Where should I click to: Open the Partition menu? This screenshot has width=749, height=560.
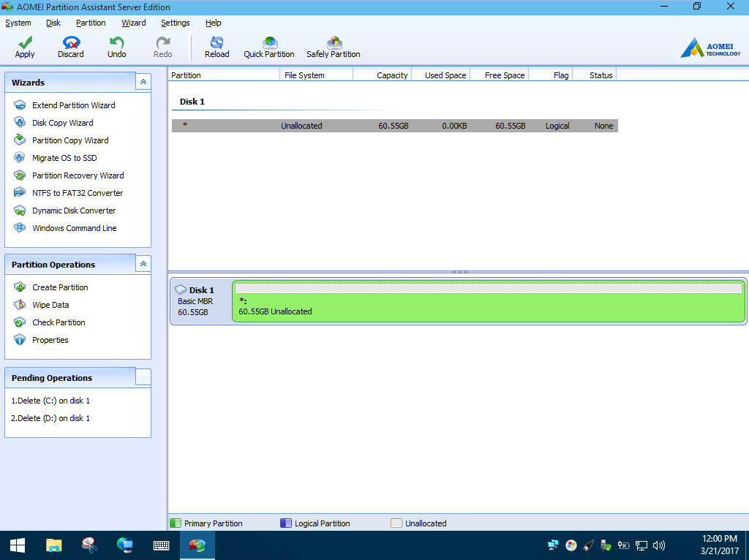point(91,23)
